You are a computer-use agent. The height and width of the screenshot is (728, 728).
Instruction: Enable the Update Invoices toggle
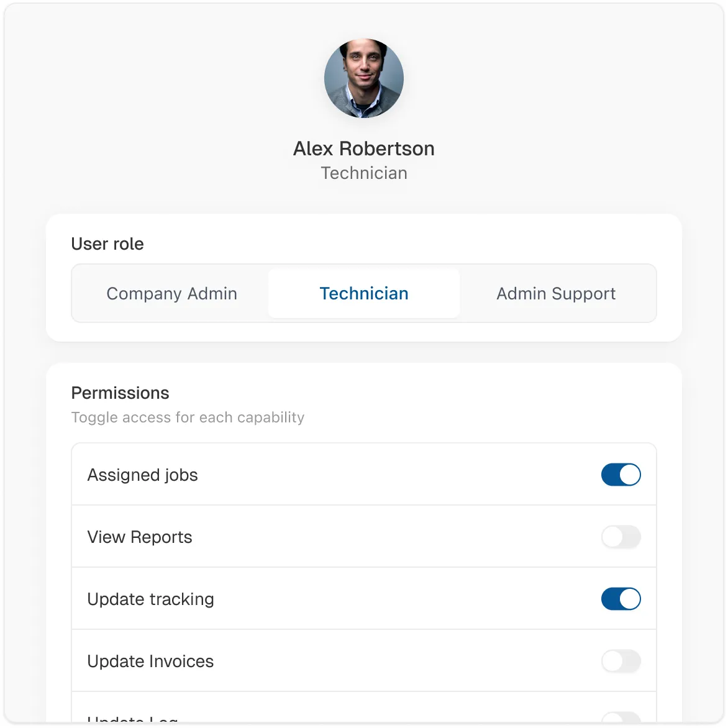coord(621,662)
